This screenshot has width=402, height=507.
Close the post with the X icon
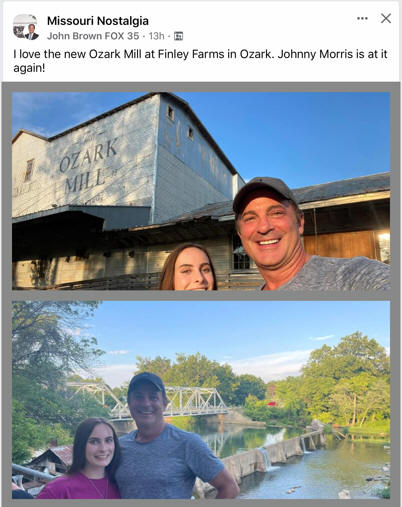point(386,18)
